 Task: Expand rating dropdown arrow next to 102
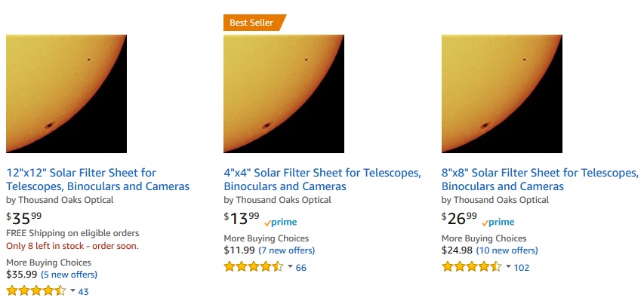click(x=508, y=266)
